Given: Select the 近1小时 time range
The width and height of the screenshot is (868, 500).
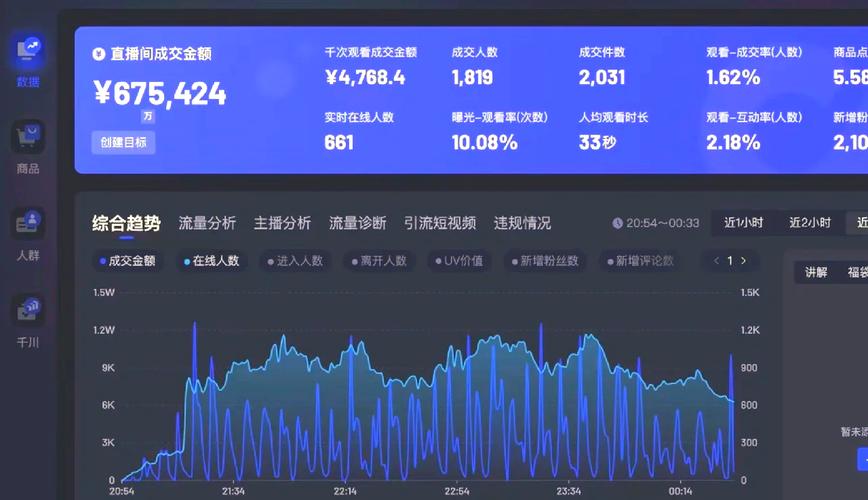Looking at the screenshot, I should pos(743,223).
